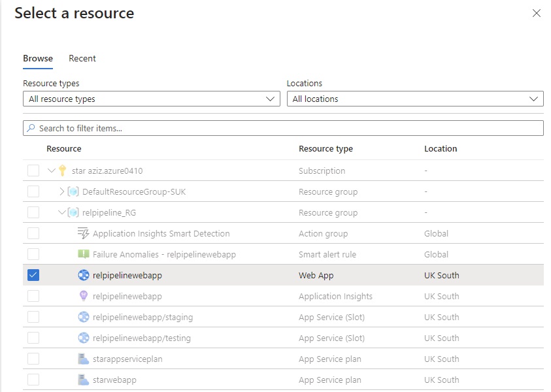Click the green Failure Anomalies alert icon
551x392 pixels.
(x=83, y=254)
